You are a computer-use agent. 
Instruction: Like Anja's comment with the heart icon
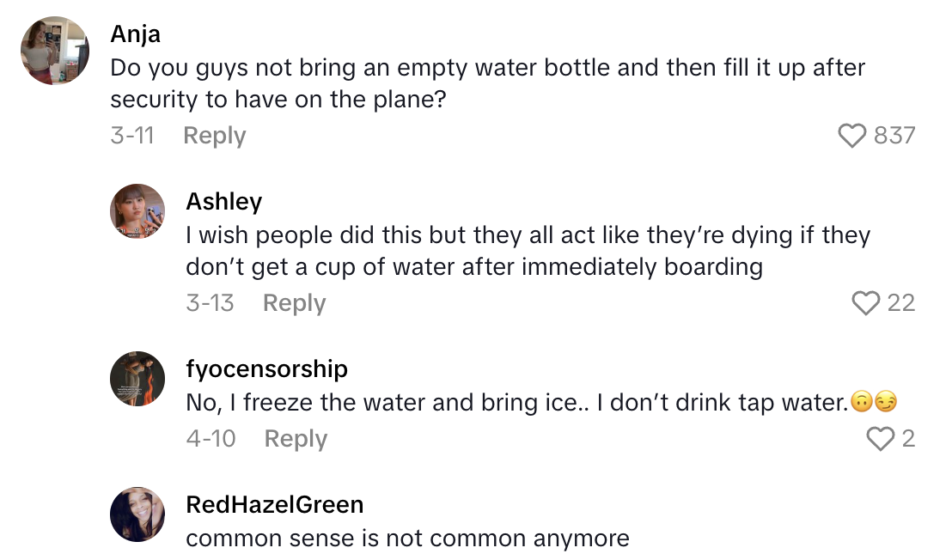851,136
